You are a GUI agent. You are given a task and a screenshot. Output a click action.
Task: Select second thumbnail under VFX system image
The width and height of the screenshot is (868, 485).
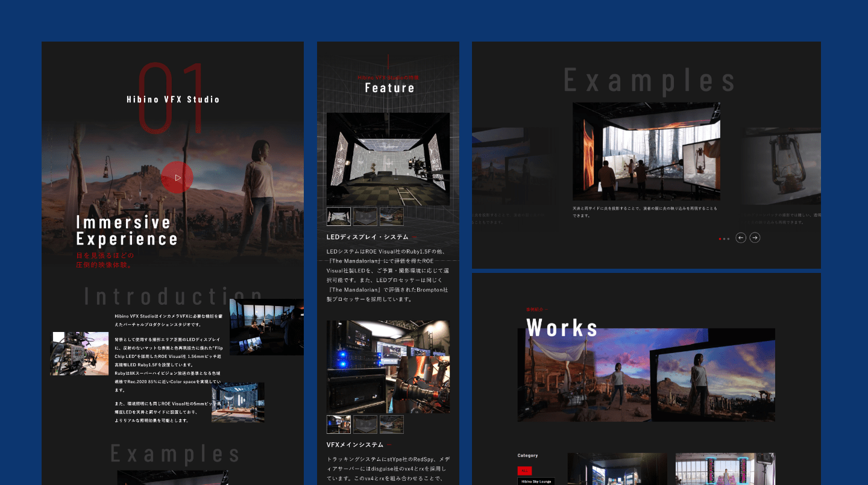(x=365, y=424)
